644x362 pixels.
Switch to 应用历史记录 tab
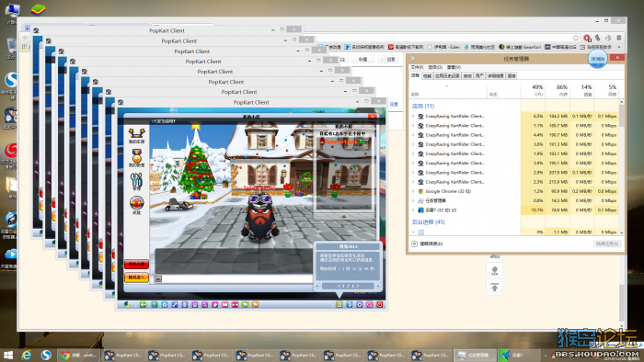[447, 76]
